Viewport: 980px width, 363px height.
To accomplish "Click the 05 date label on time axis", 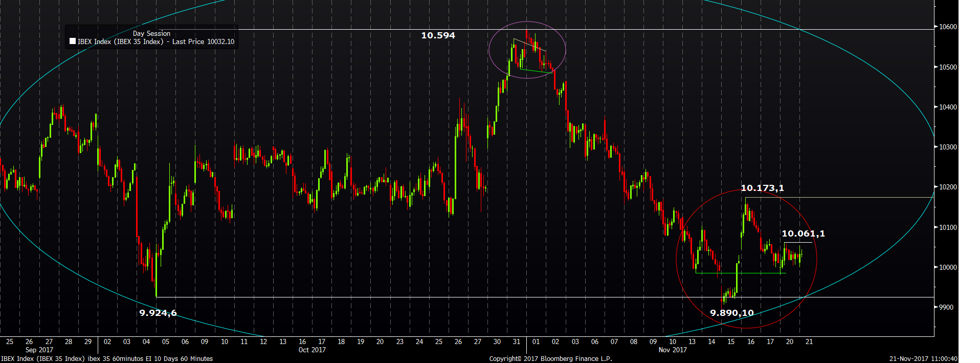I will [x=166, y=341].
